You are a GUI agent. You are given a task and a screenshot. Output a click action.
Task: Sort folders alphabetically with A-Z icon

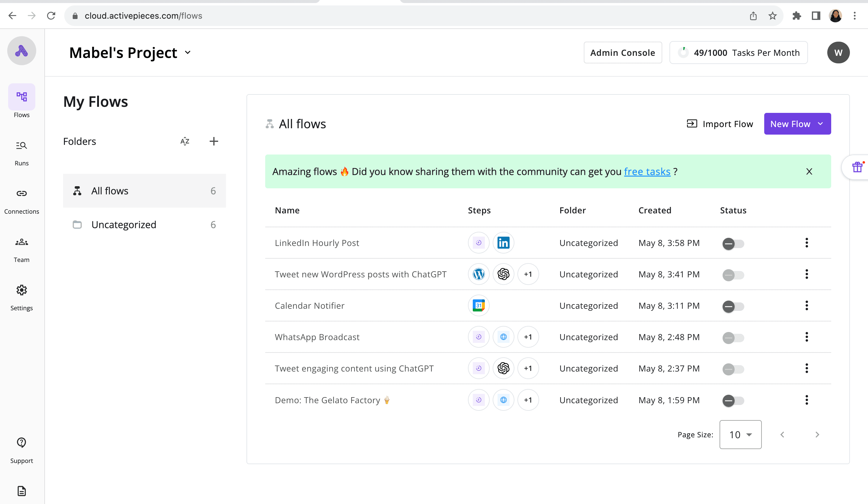click(x=185, y=141)
